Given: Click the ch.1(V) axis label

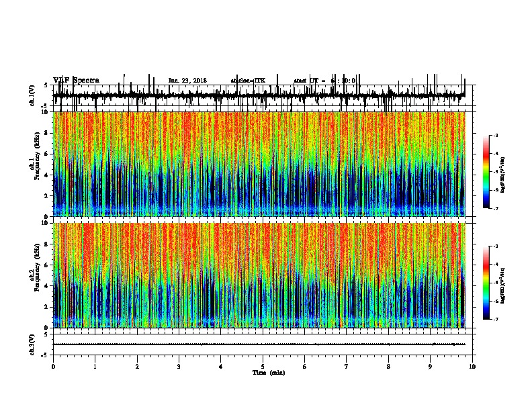Looking at the screenshot, I should tap(32, 95).
